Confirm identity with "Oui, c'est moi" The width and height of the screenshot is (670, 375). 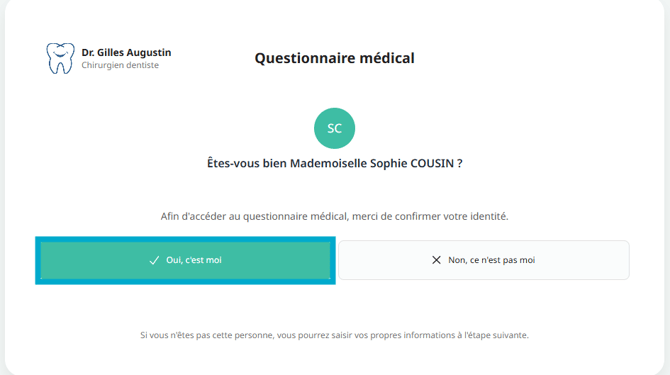coord(185,260)
